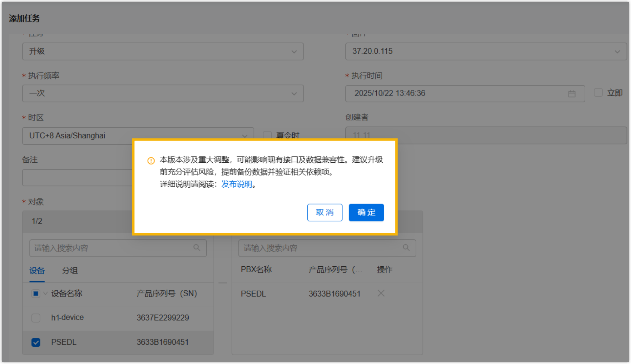This screenshot has height=364, width=631.
Task: Click transfer separator icon between the lists
Action: point(223,283)
